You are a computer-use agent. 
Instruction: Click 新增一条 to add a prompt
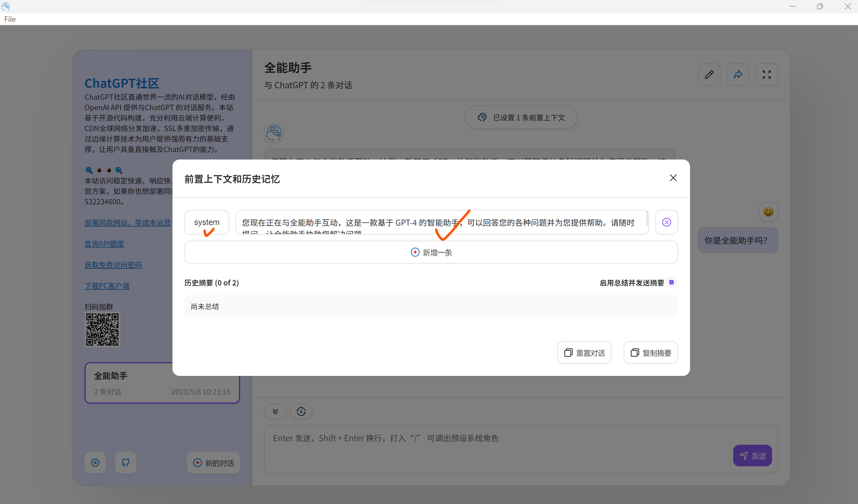point(431,252)
